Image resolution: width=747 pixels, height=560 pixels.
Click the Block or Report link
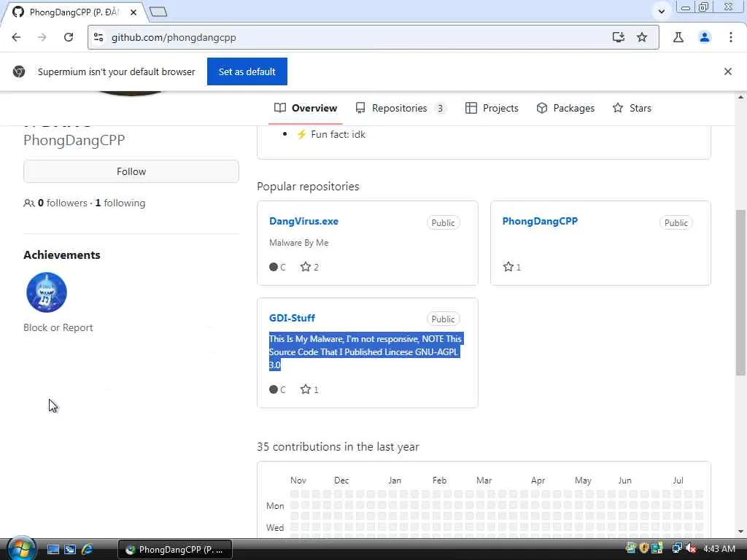click(58, 327)
